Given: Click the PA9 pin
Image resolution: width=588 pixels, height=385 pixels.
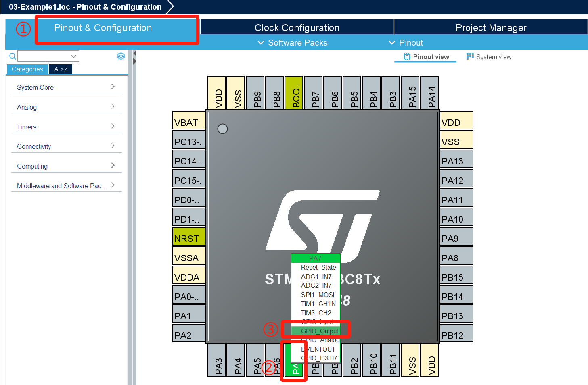Looking at the screenshot, I should coord(456,237).
